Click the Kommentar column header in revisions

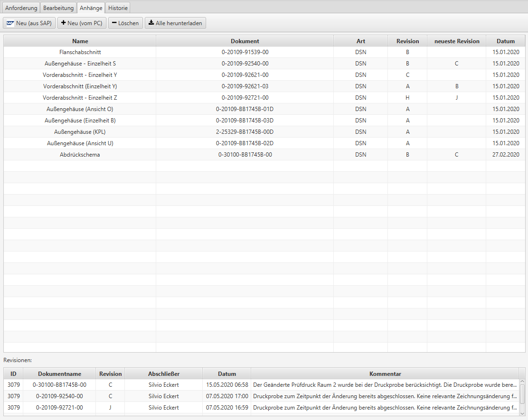[385, 374]
